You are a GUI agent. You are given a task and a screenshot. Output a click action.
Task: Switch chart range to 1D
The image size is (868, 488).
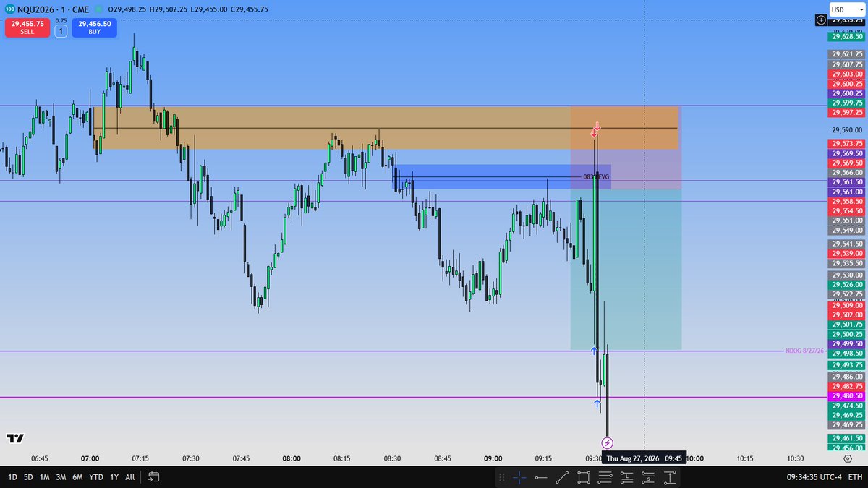(12, 477)
